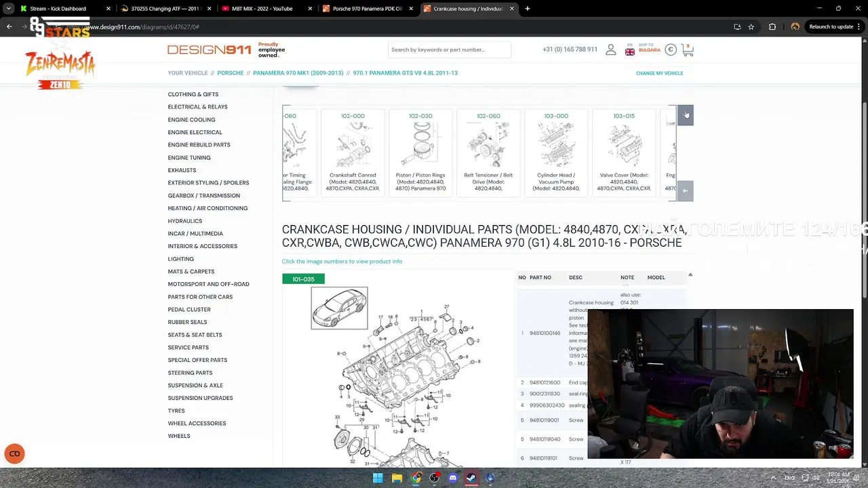Screen dimensions: 868x488
Task: Click the volume icon in system tray
Action: coord(816,478)
